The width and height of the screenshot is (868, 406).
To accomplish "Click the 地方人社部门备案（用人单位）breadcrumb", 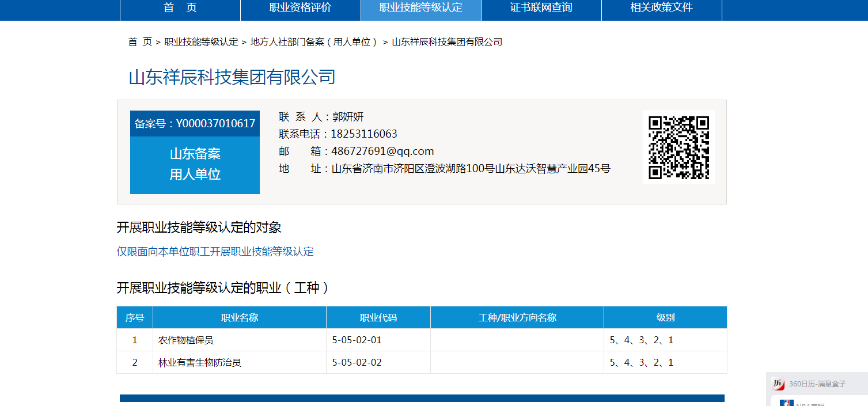I will tap(314, 42).
